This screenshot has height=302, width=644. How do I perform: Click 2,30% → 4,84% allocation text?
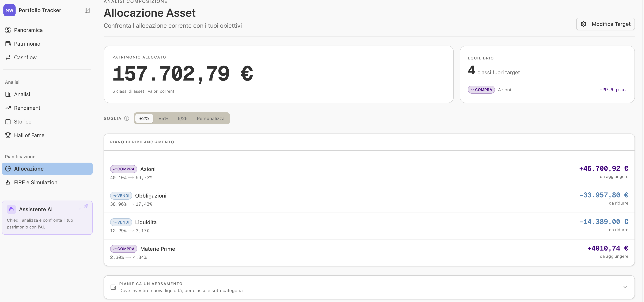[128, 258]
